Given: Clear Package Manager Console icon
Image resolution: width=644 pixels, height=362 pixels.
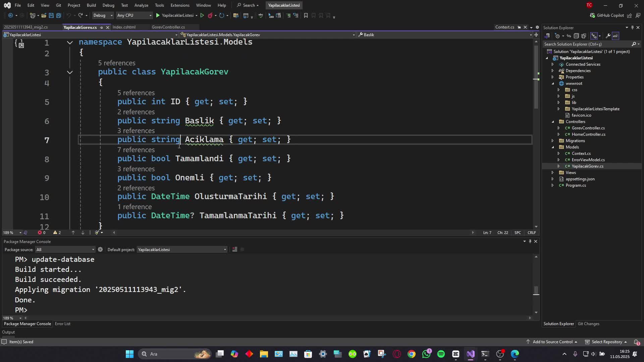Looking at the screenshot, I should pyautogui.click(x=235, y=249).
